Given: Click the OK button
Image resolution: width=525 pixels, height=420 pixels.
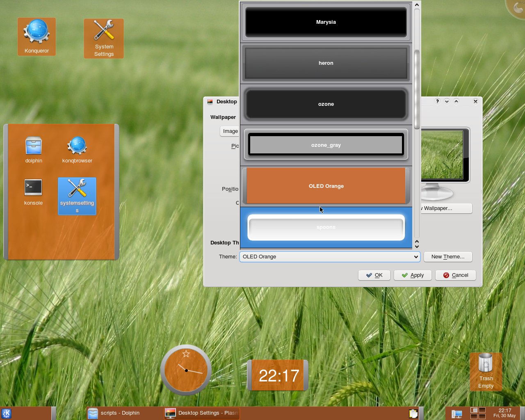Looking at the screenshot, I should (x=374, y=275).
